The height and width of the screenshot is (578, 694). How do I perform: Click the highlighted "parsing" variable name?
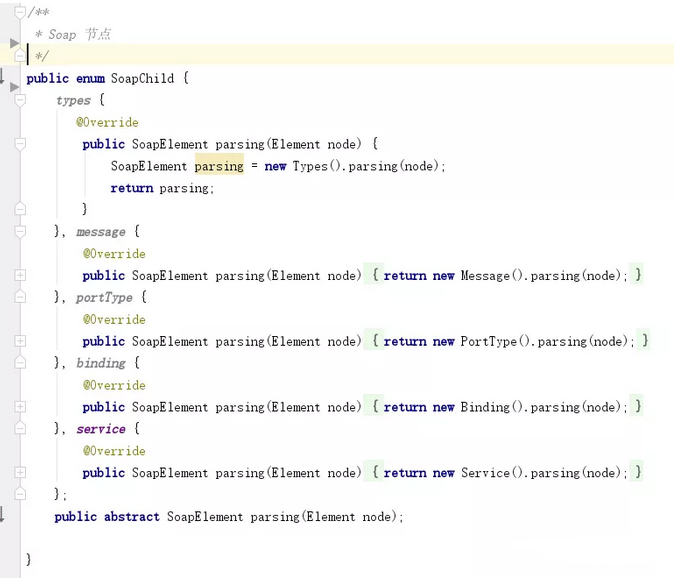219,166
